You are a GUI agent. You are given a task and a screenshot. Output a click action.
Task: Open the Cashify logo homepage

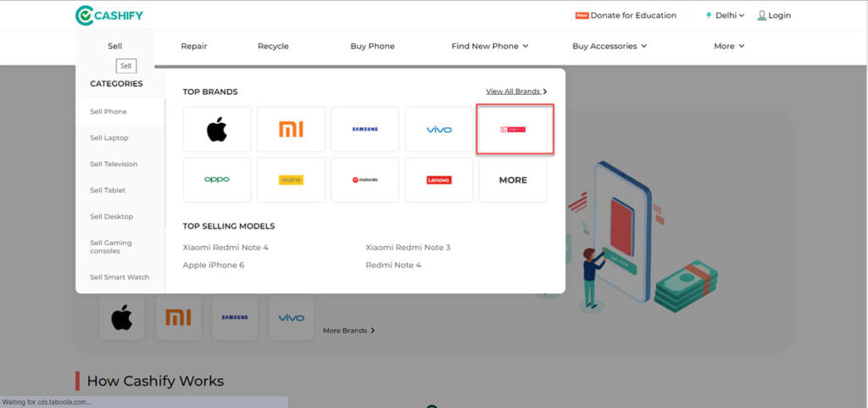pyautogui.click(x=109, y=15)
